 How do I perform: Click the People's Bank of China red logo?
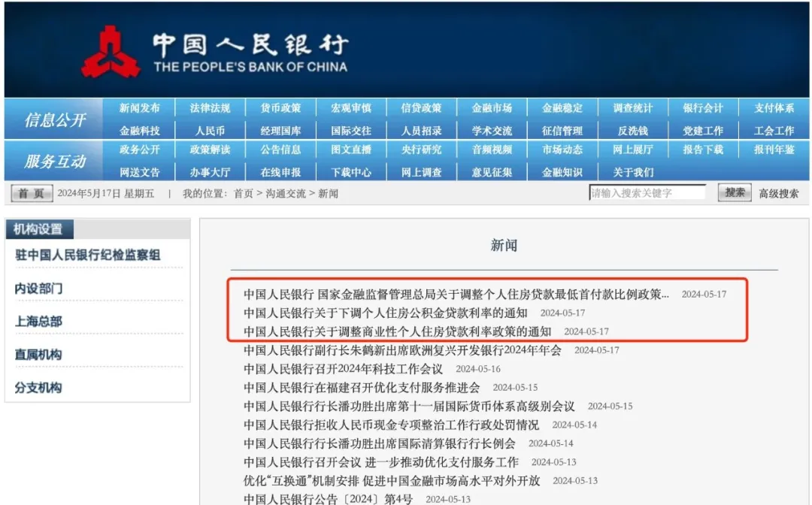(111, 52)
